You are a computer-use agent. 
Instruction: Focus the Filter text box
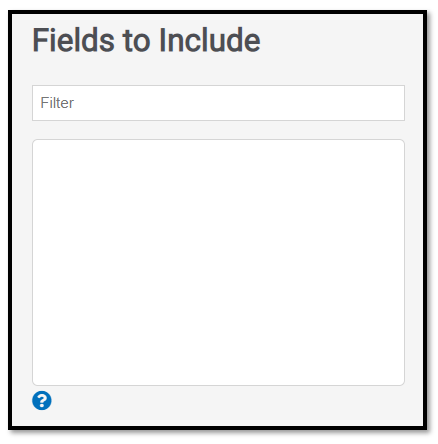[x=218, y=103]
